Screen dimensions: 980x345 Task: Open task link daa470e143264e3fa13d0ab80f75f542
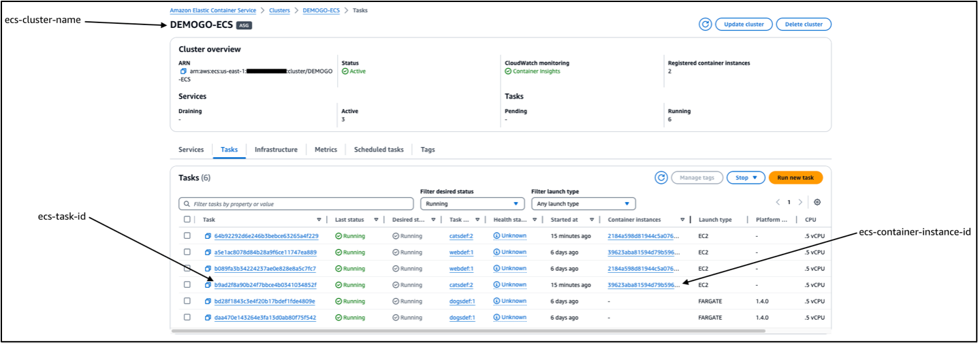tap(265, 318)
